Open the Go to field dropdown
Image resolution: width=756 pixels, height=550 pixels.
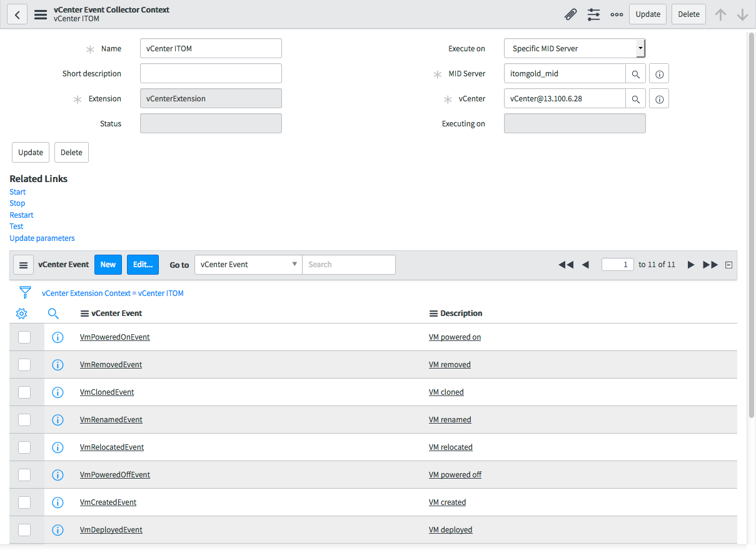pos(248,265)
